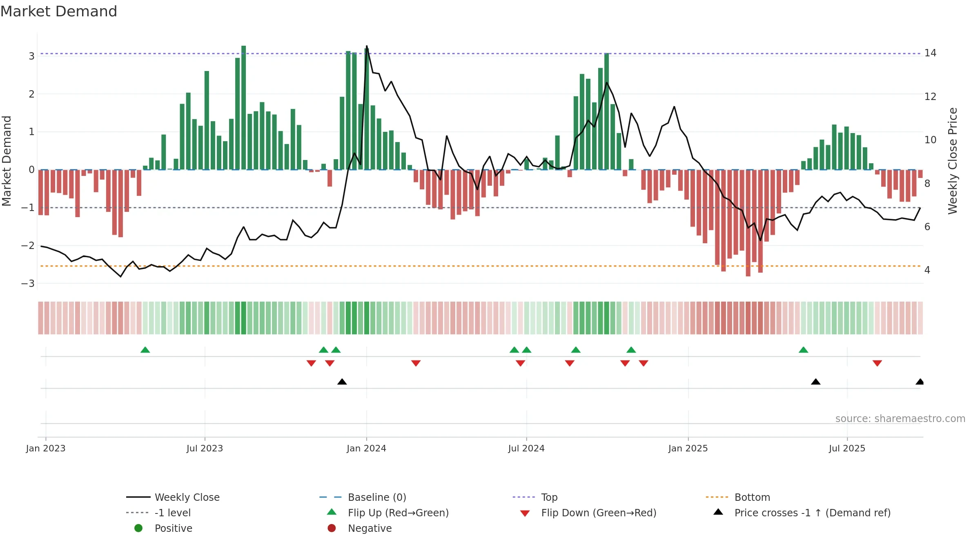Screen dimensions: 980x551
Task: Click the 14 tick on the price axis
Action: [x=930, y=53]
